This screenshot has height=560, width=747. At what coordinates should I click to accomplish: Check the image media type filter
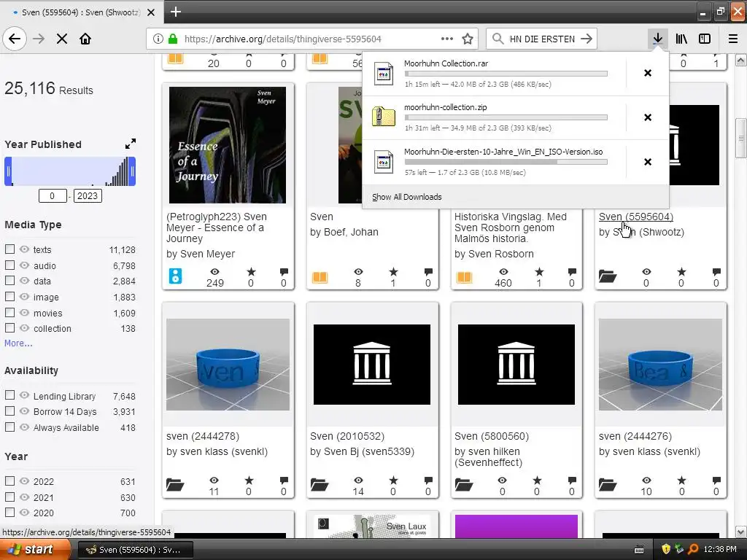(9, 297)
